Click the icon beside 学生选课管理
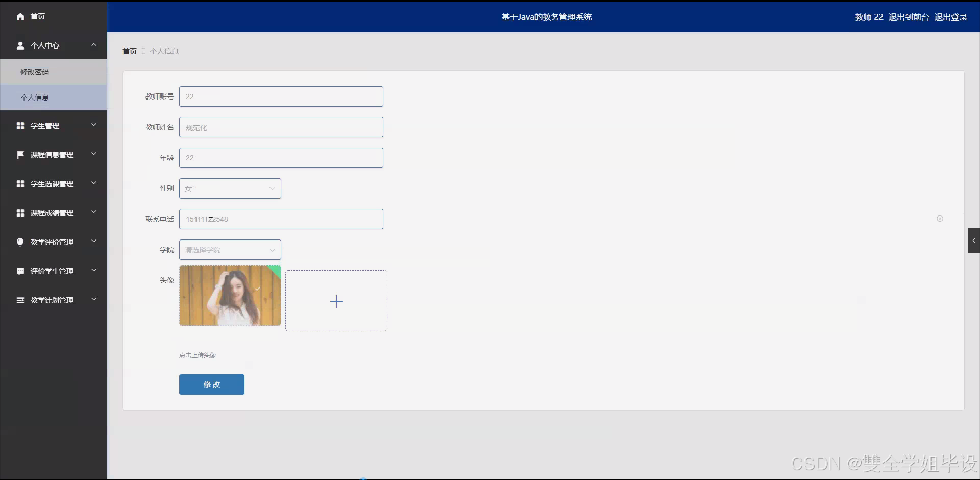The width and height of the screenshot is (980, 480). (x=20, y=183)
